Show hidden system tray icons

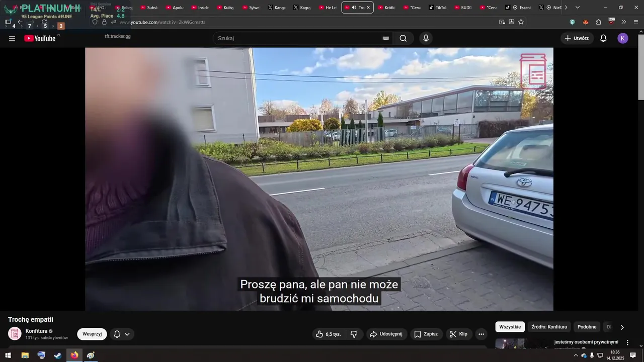(576, 355)
